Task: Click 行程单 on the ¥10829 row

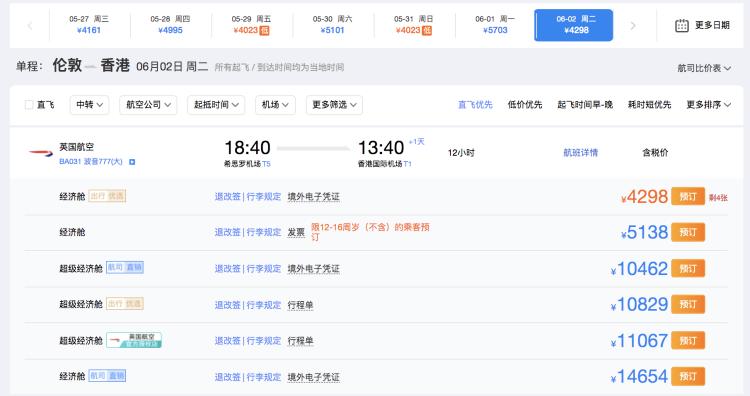Action: click(300, 305)
